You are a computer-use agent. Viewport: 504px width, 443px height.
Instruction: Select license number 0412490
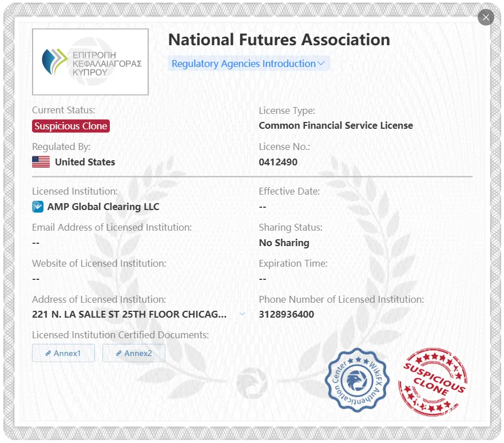tap(278, 162)
